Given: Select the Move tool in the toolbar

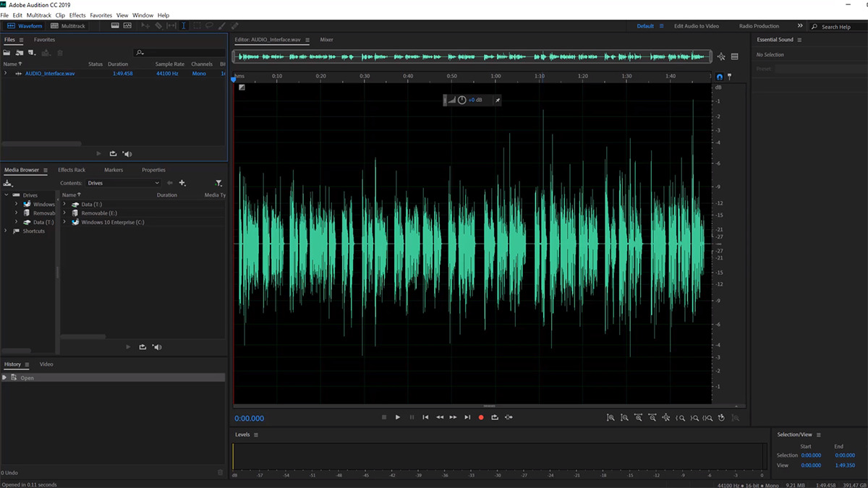Looking at the screenshot, I should [x=147, y=26].
